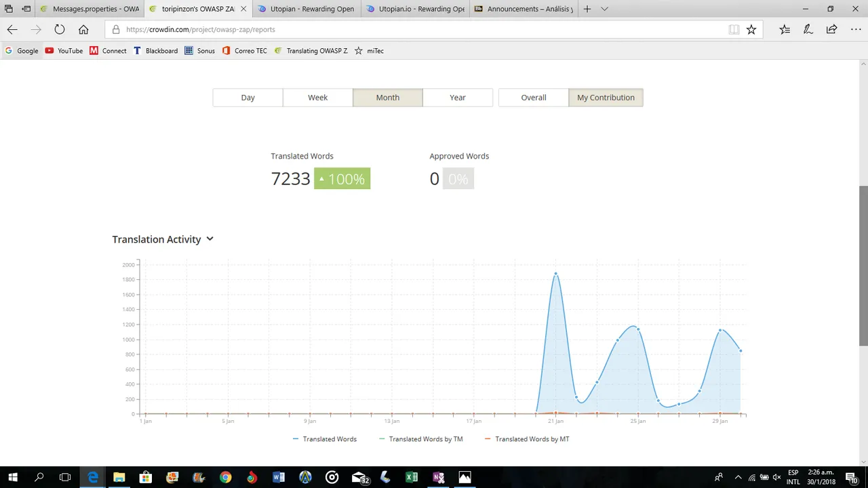Click the 7233 translated words value
Screen dimensions: 868x488
pos(290,179)
